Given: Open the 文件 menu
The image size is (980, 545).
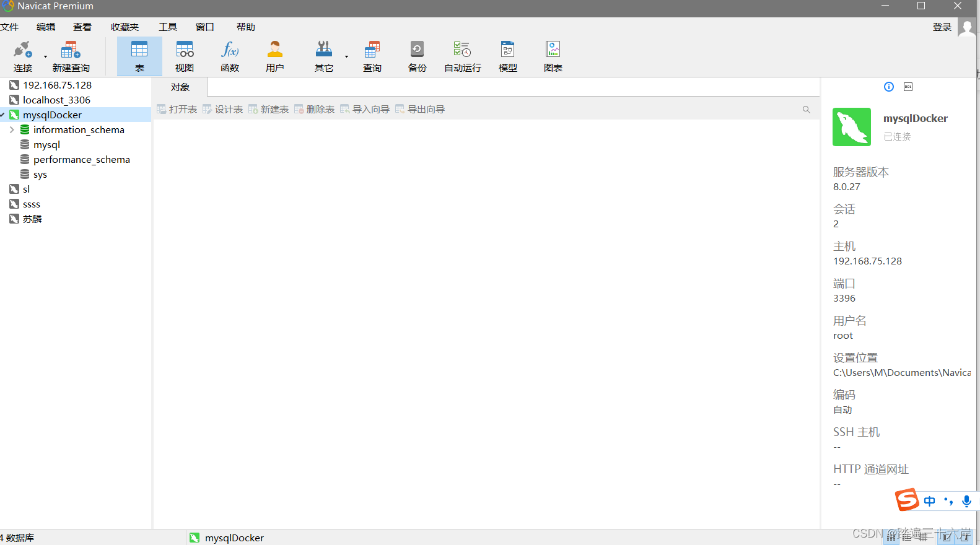Looking at the screenshot, I should [x=9, y=27].
